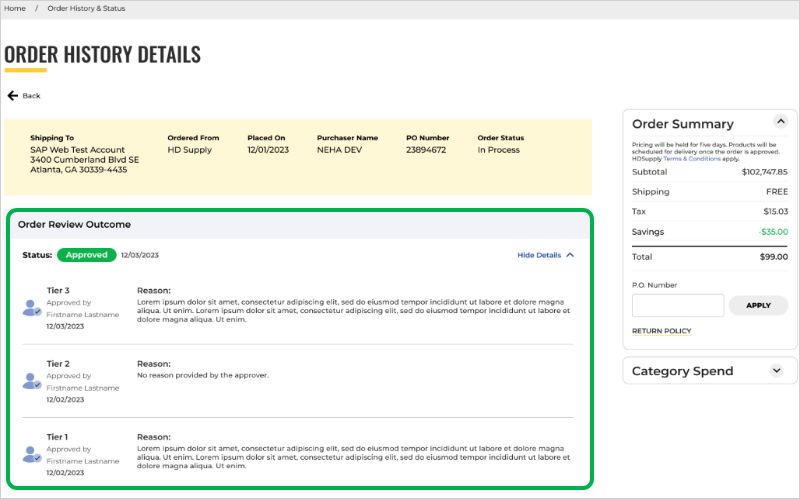Click the Approved status badge
Image resolution: width=800 pixels, height=499 pixels.
tap(87, 255)
